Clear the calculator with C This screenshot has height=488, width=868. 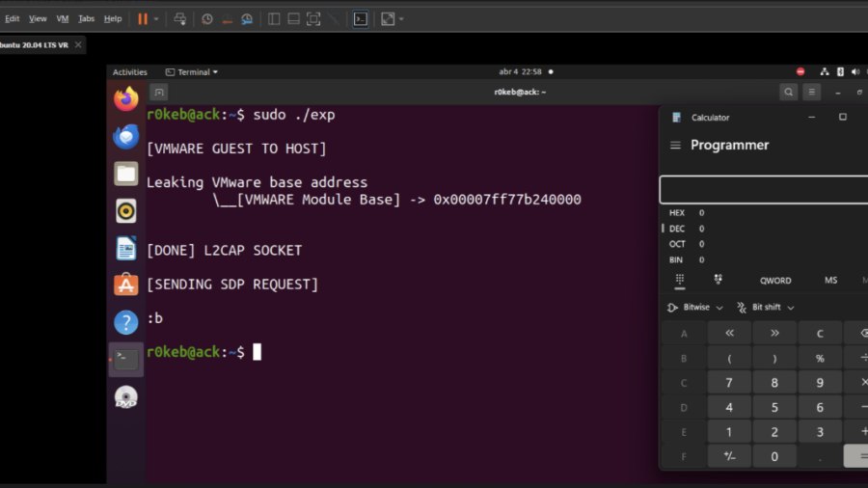pos(820,333)
